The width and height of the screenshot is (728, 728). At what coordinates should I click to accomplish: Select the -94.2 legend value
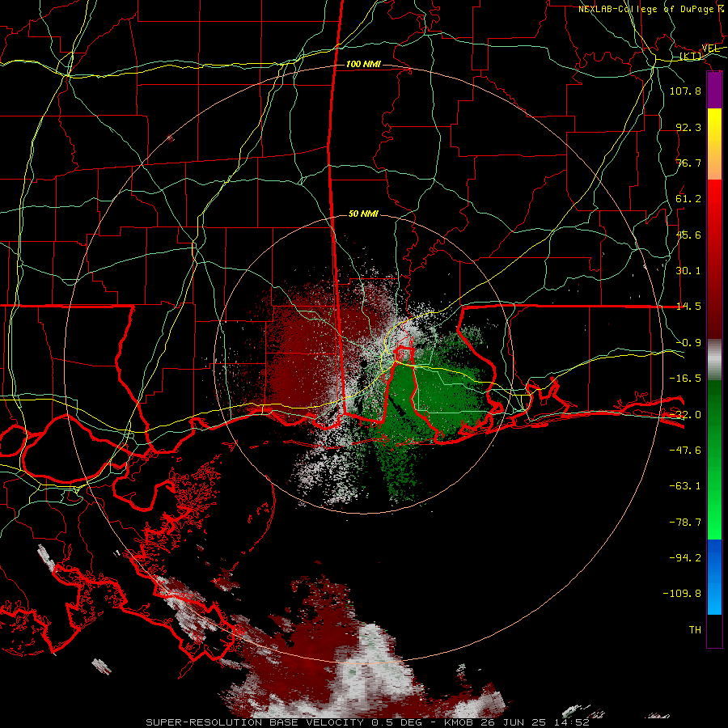click(x=685, y=557)
